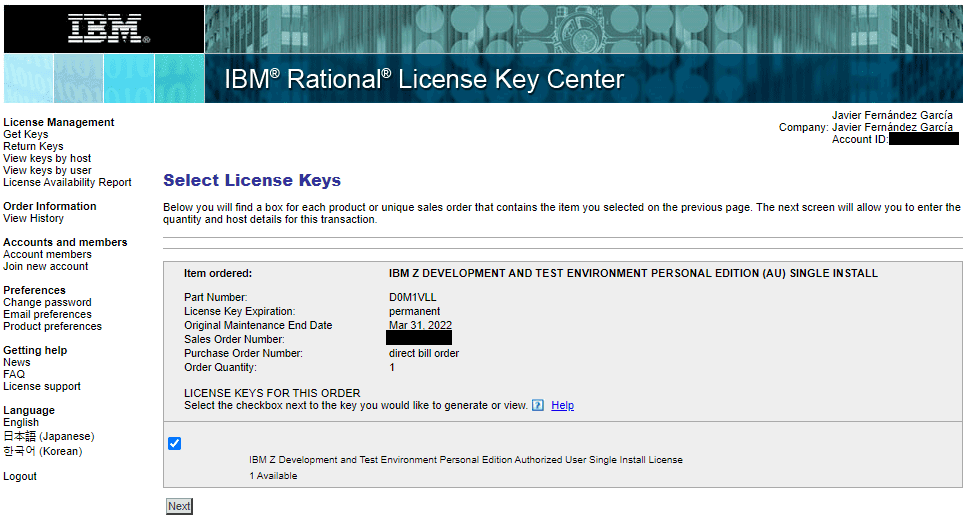The width and height of the screenshot is (973, 523).
Task: Open License support page
Action: point(42,386)
